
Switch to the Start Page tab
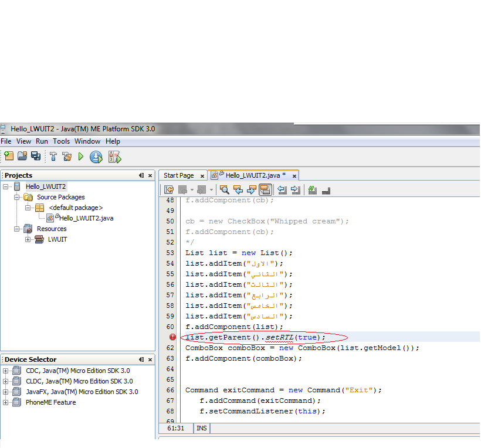tap(179, 175)
